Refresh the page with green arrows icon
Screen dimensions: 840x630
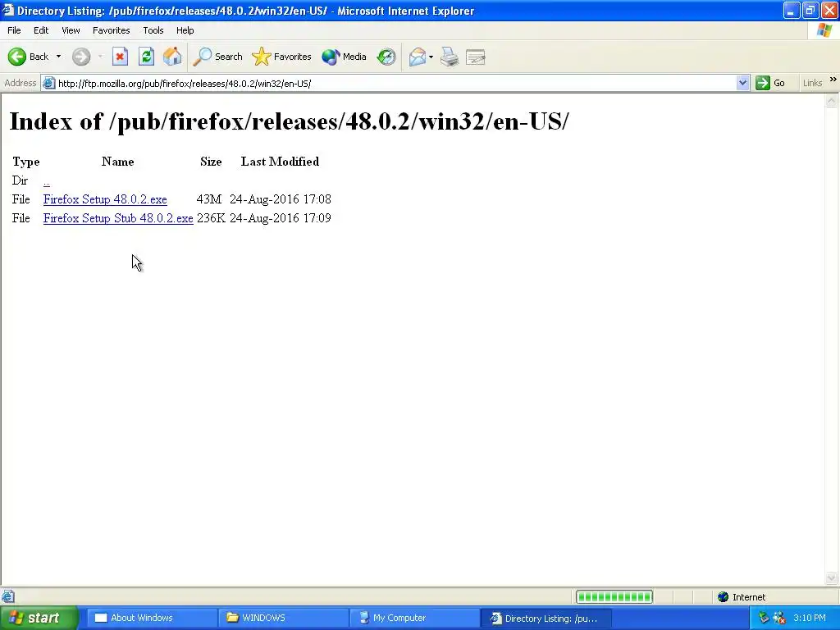(x=146, y=57)
